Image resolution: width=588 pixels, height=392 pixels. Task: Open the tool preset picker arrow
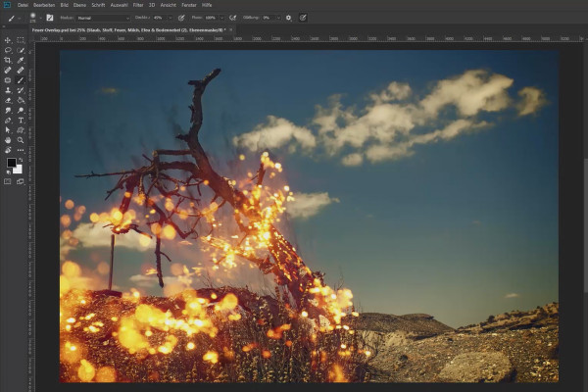[20, 18]
